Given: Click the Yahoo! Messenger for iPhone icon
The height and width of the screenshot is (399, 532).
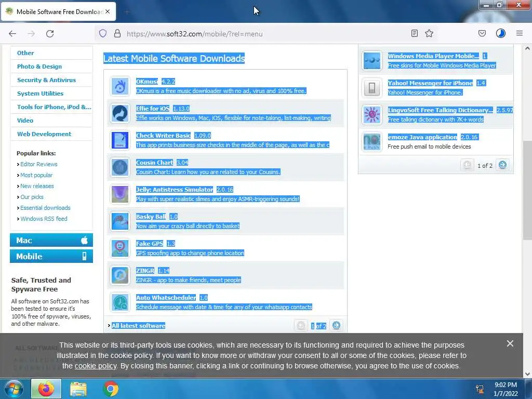Looking at the screenshot, I should click(372, 87).
